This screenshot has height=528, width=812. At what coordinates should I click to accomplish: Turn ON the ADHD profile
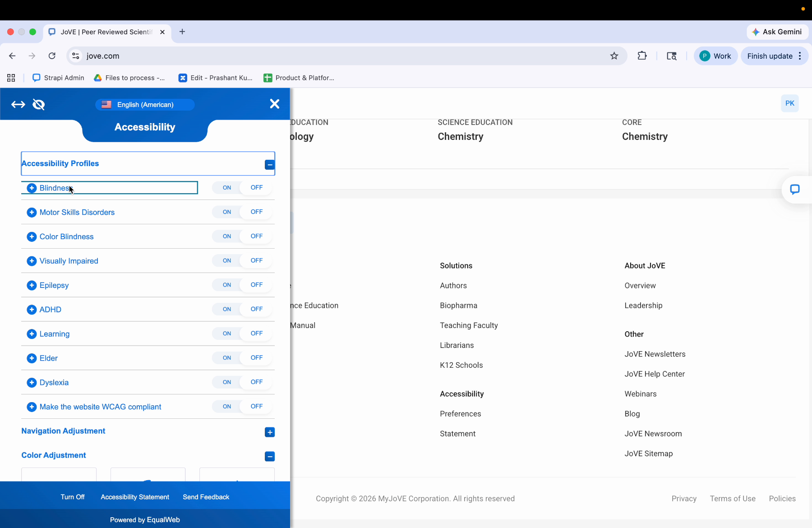coord(227,310)
